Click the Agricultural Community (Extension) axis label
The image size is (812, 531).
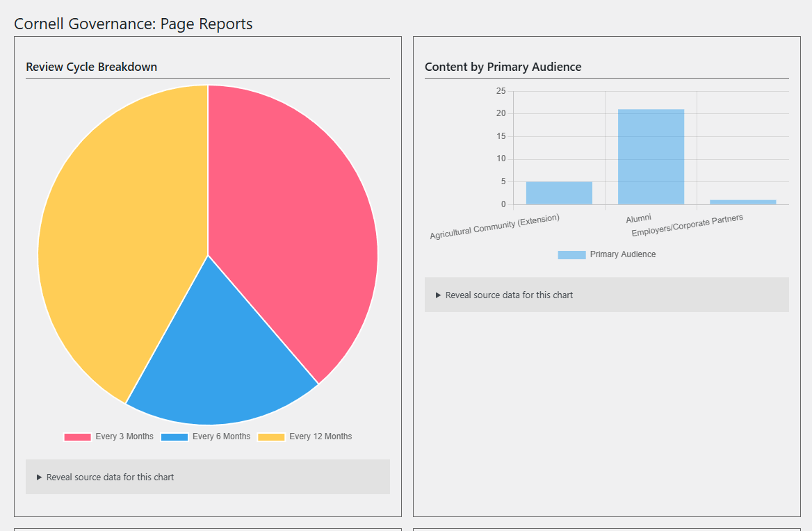click(494, 227)
